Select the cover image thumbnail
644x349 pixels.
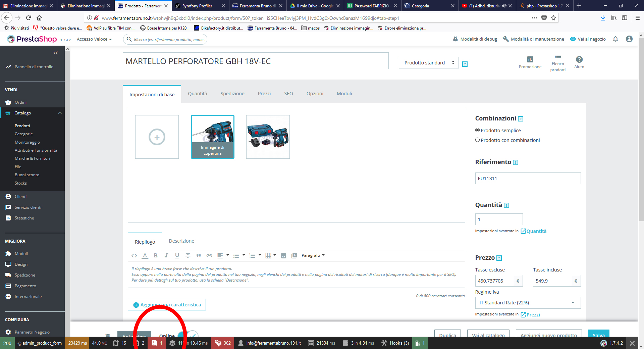pos(213,137)
